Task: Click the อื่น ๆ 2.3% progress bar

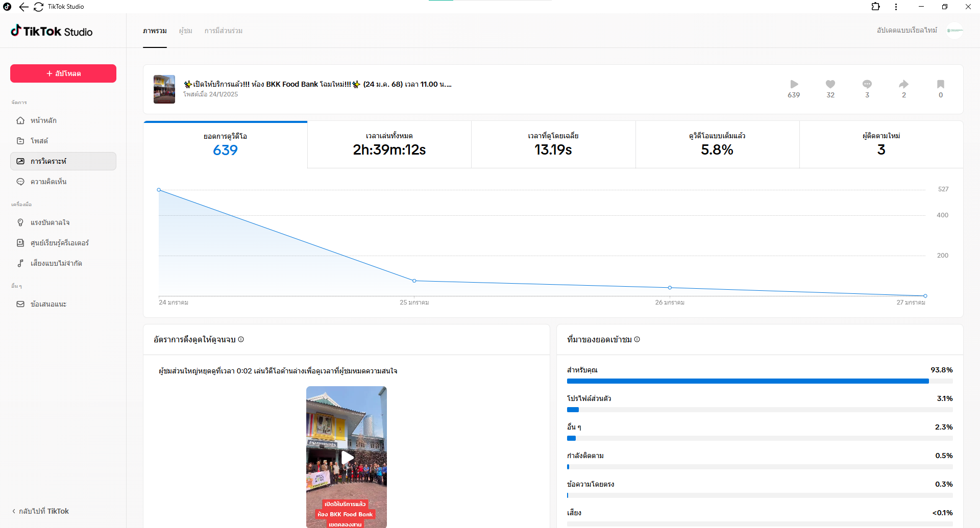Action: [x=759, y=438]
